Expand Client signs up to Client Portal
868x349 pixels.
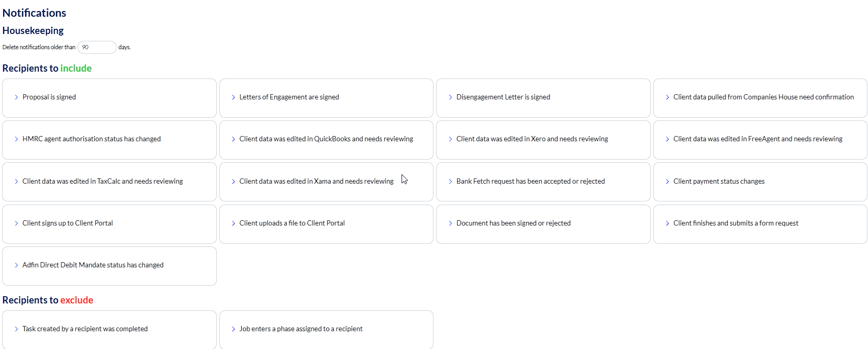click(17, 223)
